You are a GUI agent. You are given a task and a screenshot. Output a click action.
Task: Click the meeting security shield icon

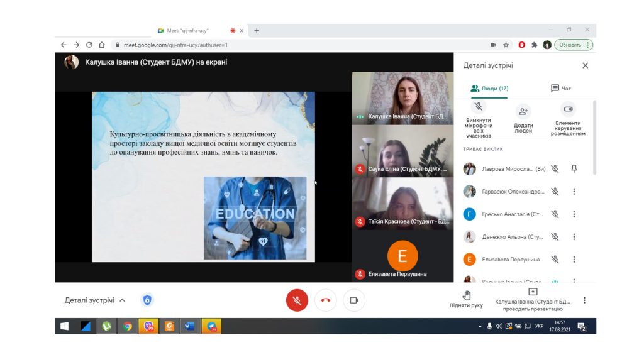(147, 300)
